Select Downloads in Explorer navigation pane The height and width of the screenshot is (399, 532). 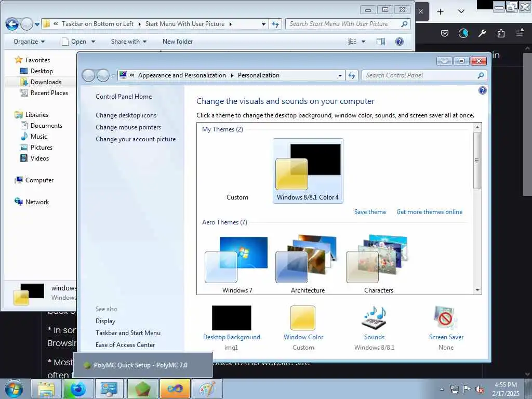41,82
